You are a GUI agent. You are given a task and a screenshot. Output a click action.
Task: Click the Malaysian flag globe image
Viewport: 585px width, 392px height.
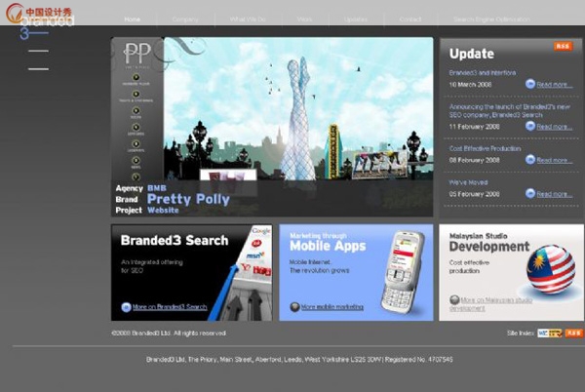[551, 269]
